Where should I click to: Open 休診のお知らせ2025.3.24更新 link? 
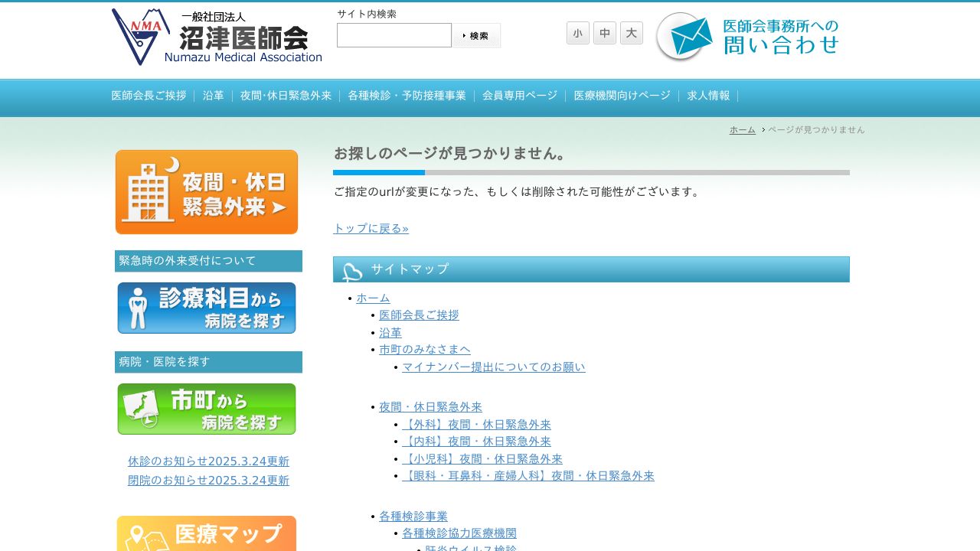click(x=207, y=461)
